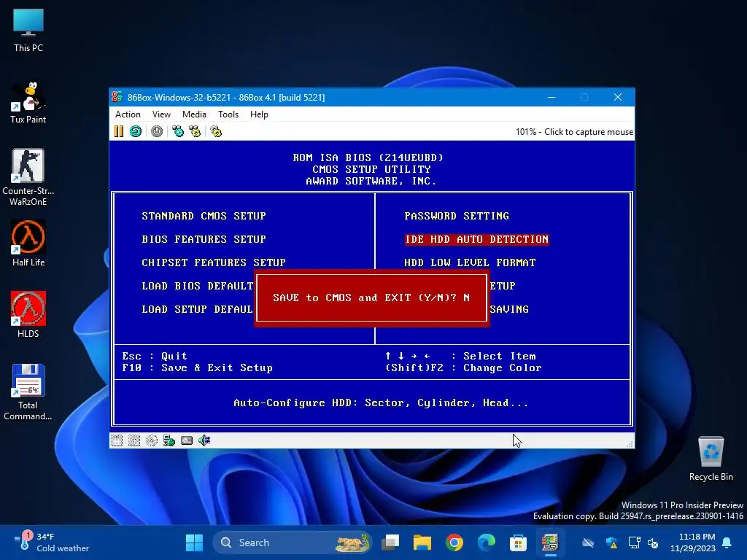Select the Tux Paint desktop shortcut

pyautogui.click(x=28, y=102)
